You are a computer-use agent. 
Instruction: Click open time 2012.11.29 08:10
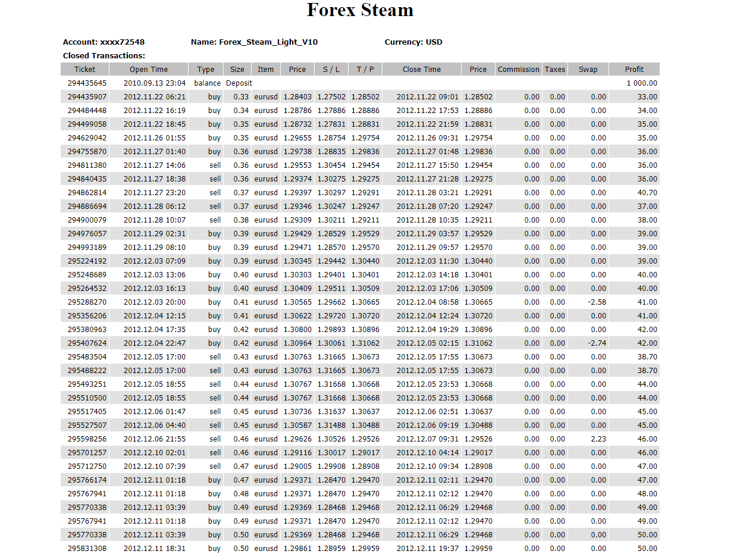tap(155, 248)
